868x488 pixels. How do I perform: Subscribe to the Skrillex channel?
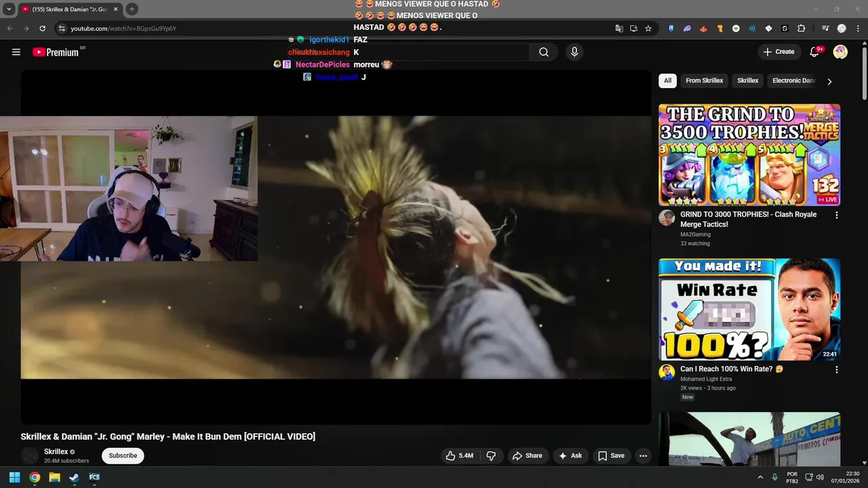[x=123, y=455]
